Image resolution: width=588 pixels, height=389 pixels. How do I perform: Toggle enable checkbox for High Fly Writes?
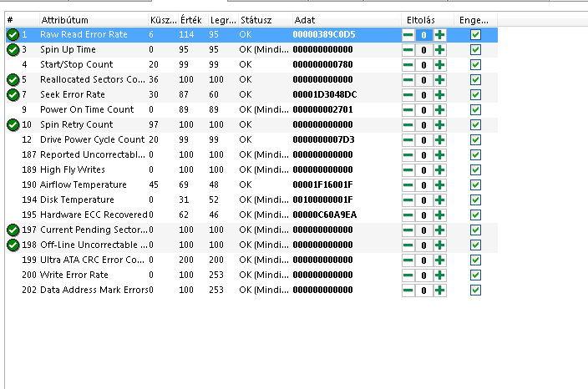[x=475, y=169]
